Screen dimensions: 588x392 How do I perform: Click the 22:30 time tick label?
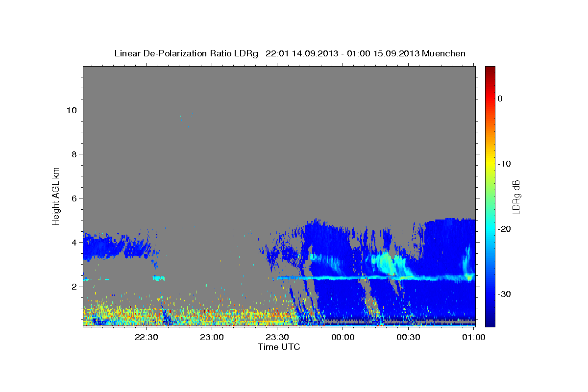tap(146, 338)
